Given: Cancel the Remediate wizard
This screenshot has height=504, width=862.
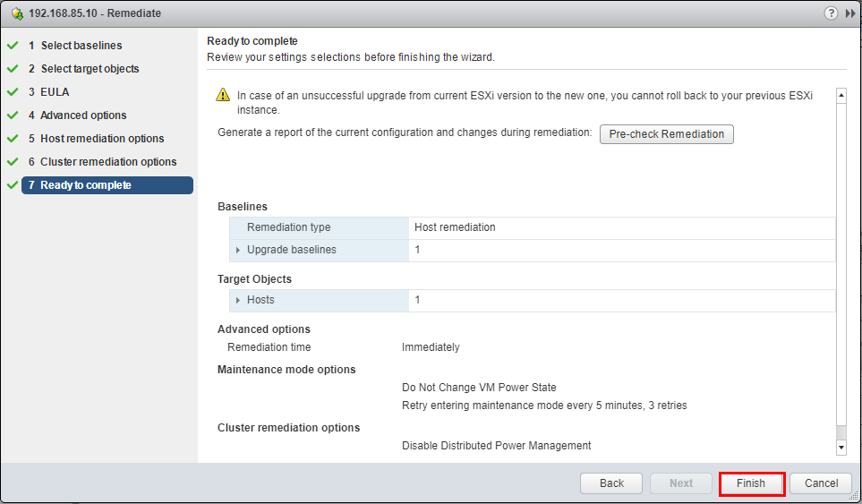Looking at the screenshot, I should click(x=821, y=483).
